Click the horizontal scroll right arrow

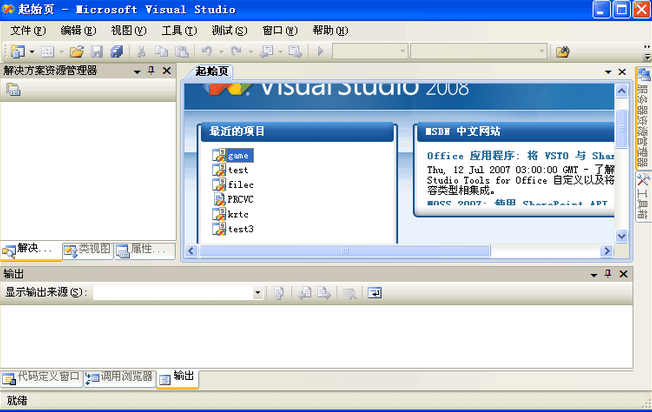pyautogui.click(x=607, y=251)
